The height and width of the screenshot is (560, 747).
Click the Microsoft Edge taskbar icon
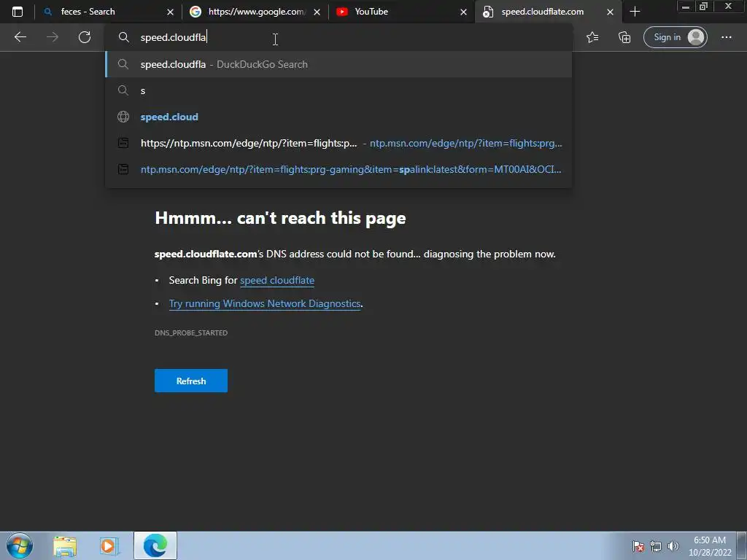[155, 545]
